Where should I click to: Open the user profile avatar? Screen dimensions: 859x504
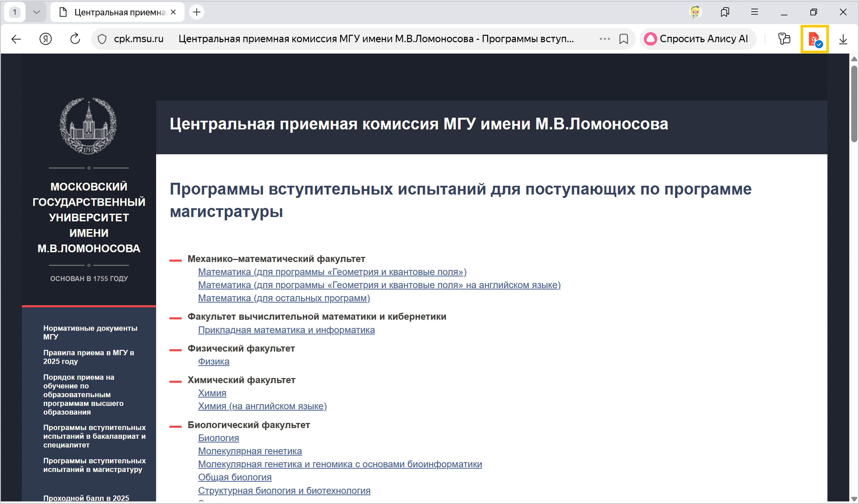pos(695,12)
